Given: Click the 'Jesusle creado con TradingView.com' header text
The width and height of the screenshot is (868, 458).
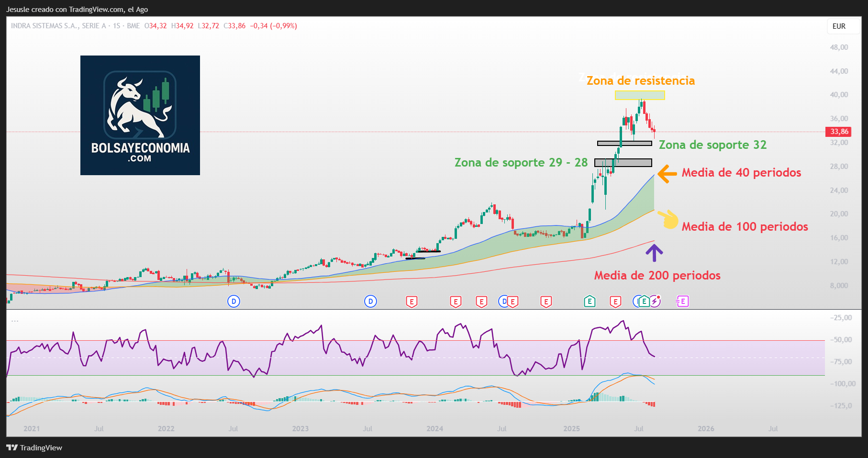Looking at the screenshot, I should [x=77, y=10].
